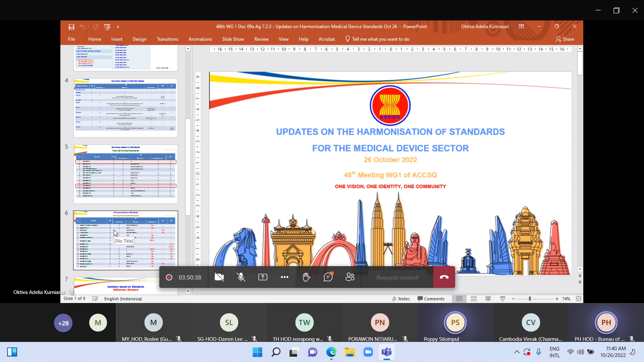Go to next slide double-arrow button
Viewport: 644px width, 362px height.
click(x=580, y=282)
